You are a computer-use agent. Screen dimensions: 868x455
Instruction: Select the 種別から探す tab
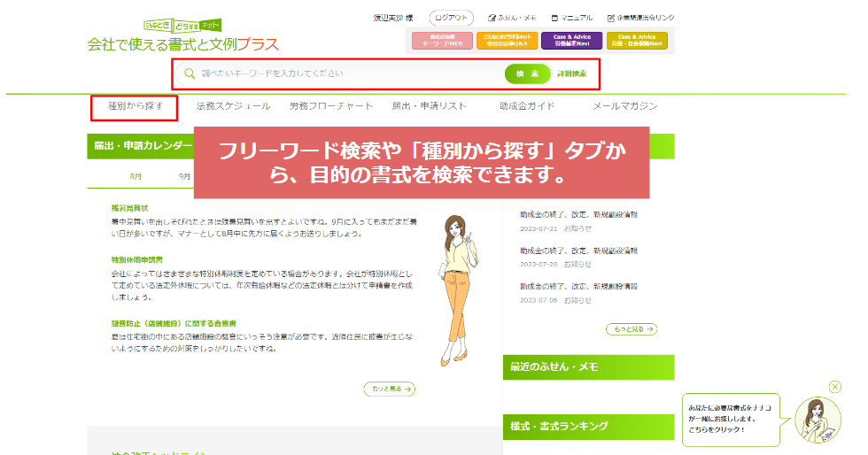pyautogui.click(x=135, y=106)
